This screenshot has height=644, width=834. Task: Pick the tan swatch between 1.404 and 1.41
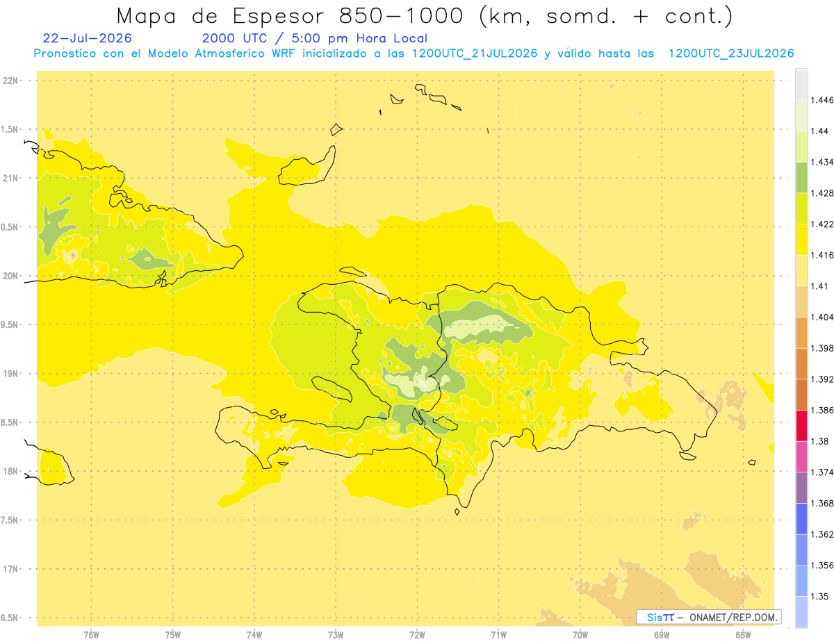[801, 302]
